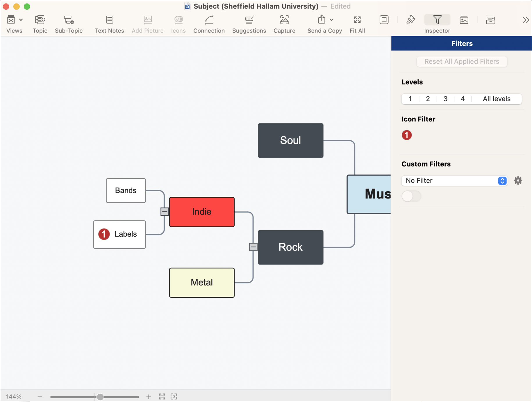Open the Text Notes tool

[109, 23]
